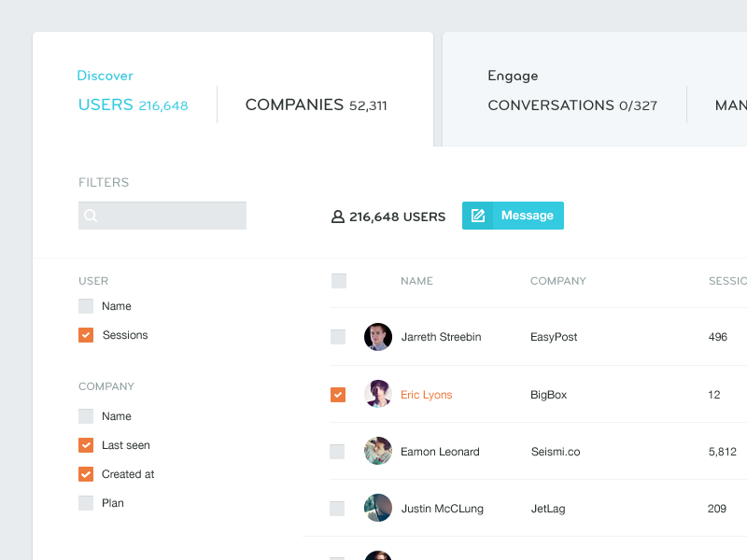
Task: Click the search magnifier icon in Filters
Action: (x=90, y=216)
